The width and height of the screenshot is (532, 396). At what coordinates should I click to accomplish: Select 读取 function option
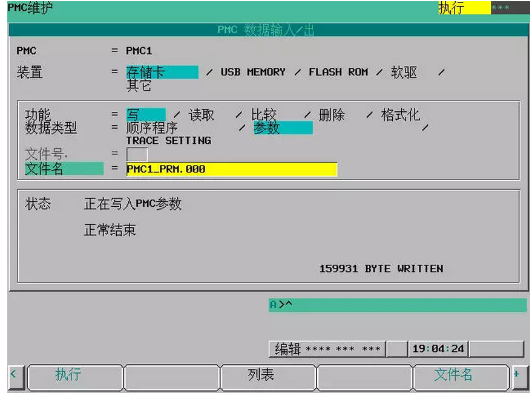click(x=202, y=115)
